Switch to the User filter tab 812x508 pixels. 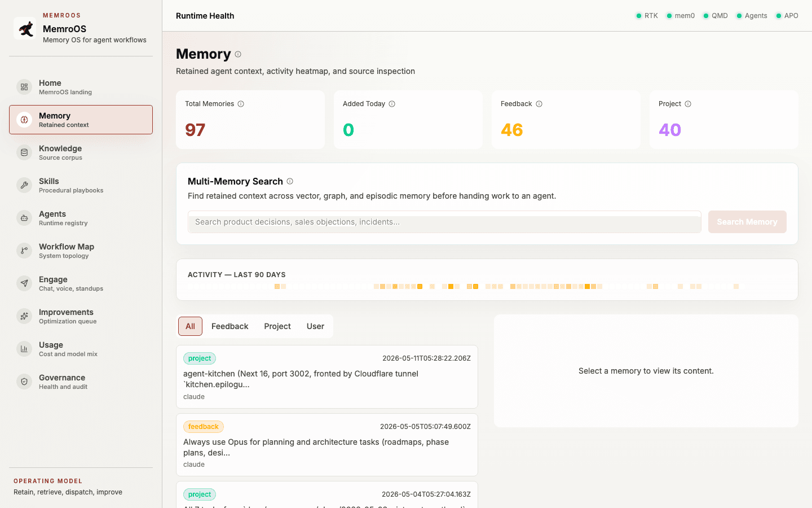point(315,326)
